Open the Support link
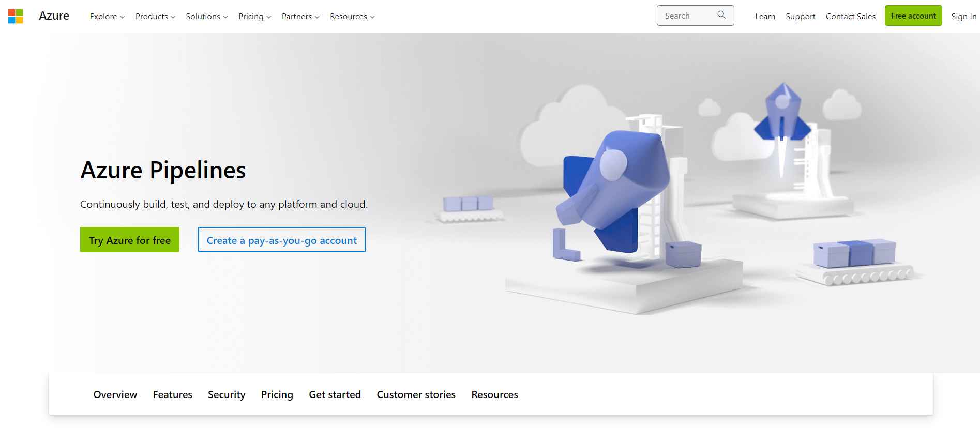The width and height of the screenshot is (980, 428). pos(800,17)
